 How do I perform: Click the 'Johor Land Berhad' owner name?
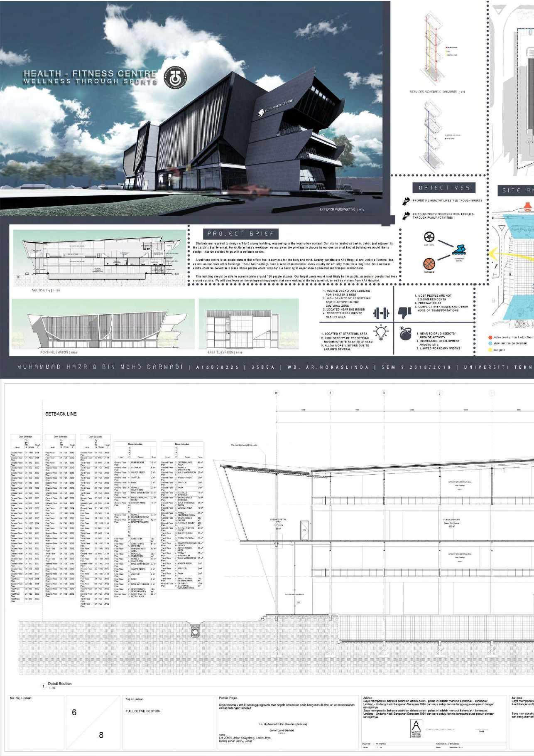point(282,730)
